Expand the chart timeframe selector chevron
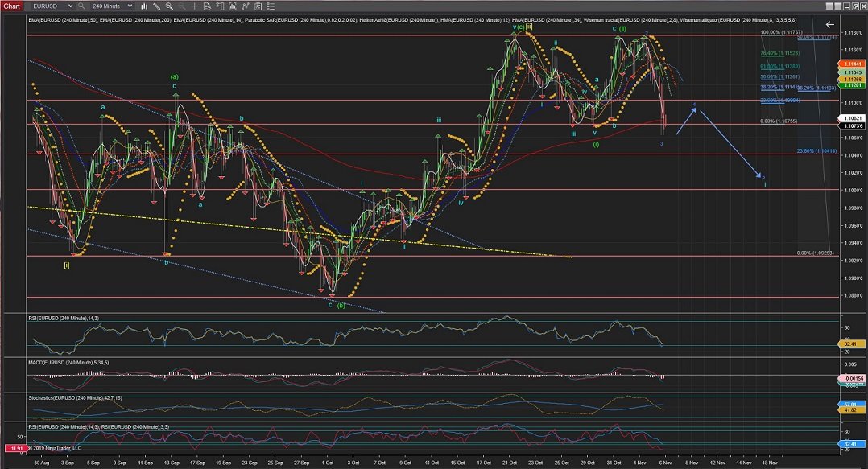868x469 pixels. pos(129,6)
